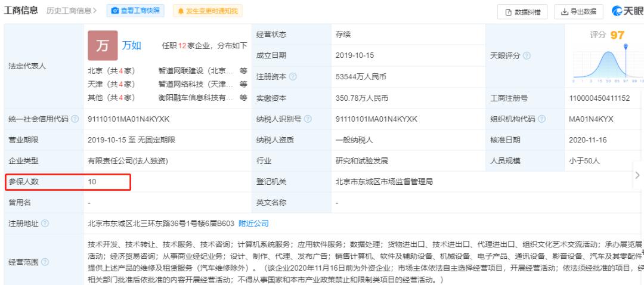
Task: Select 统一社会信用代码 value 91110101MA01N4KYXK
Action: (x=129, y=119)
